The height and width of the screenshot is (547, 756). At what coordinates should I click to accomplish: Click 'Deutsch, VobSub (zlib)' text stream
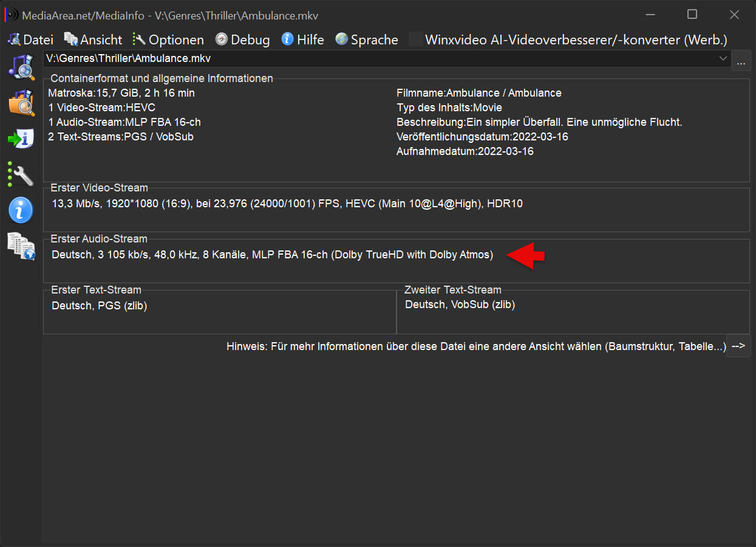(460, 304)
